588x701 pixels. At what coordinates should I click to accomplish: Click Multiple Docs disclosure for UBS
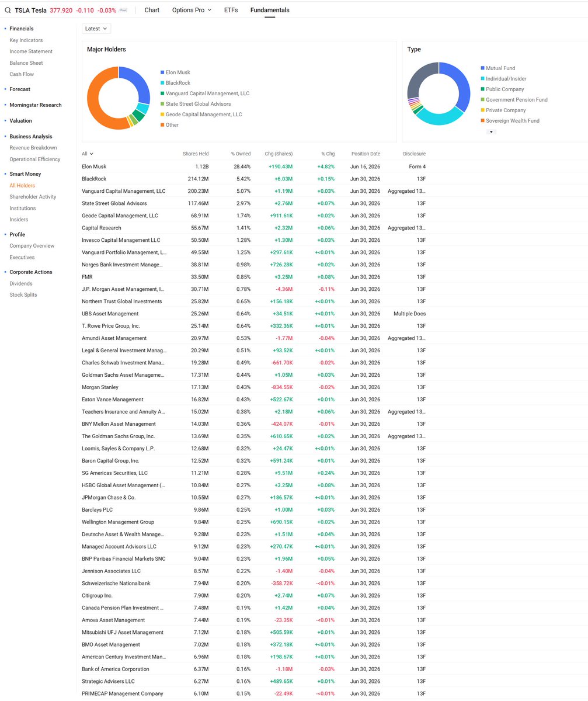pyautogui.click(x=410, y=314)
